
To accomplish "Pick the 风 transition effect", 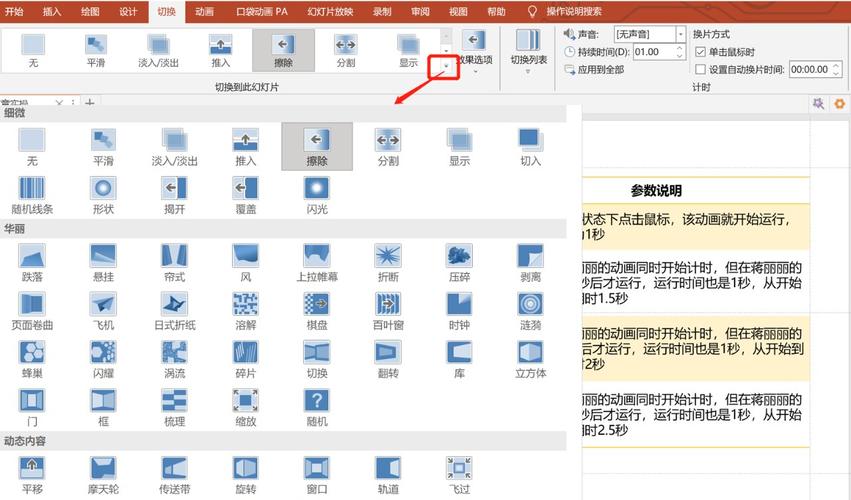I will click(245, 263).
